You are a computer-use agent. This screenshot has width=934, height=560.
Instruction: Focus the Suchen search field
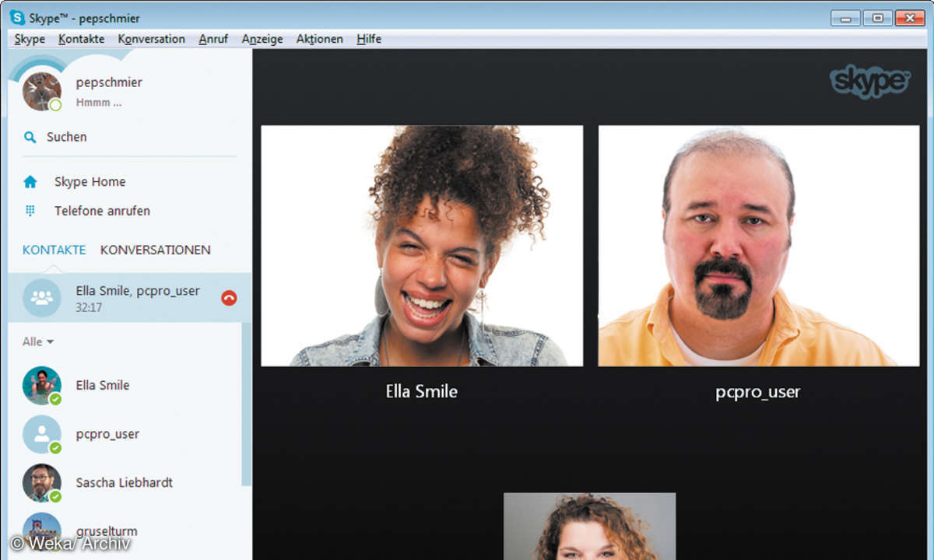129,137
